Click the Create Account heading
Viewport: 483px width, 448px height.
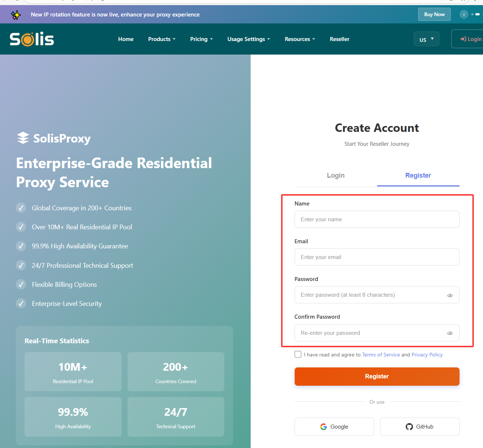[x=377, y=128]
